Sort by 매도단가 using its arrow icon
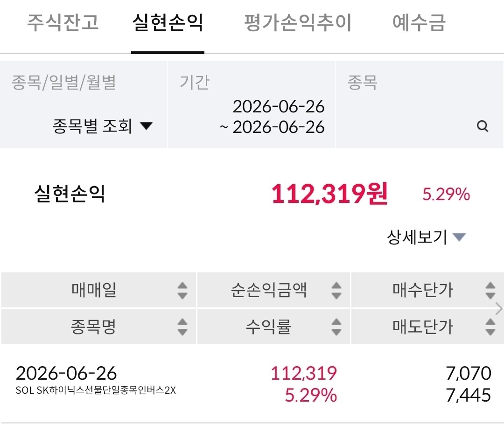This screenshot has height=438, width=504. [490, 327]
